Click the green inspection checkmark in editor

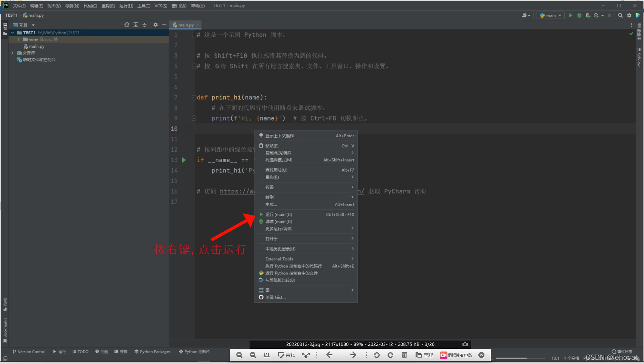pos(631,34)
